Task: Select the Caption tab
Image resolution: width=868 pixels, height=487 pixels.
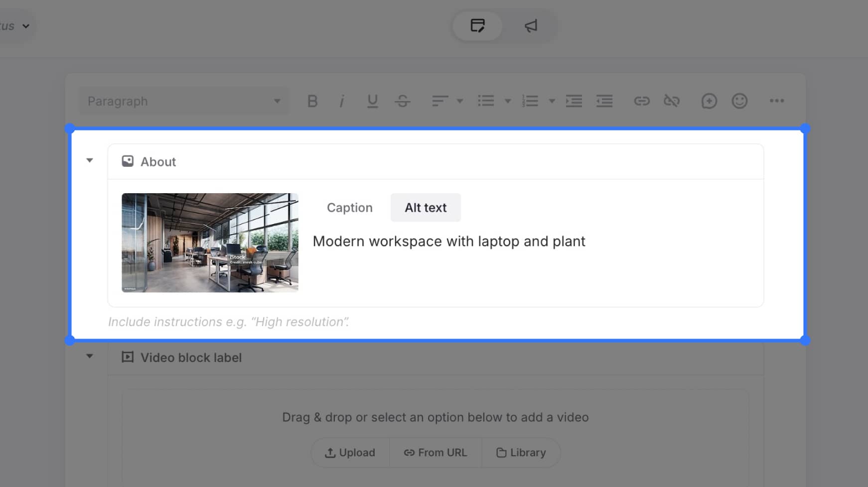Action: point(350,208)
